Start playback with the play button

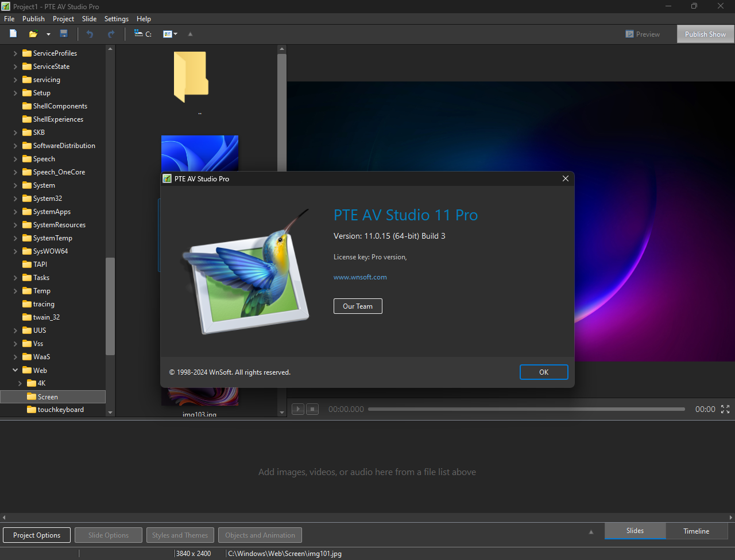(297, 409)
